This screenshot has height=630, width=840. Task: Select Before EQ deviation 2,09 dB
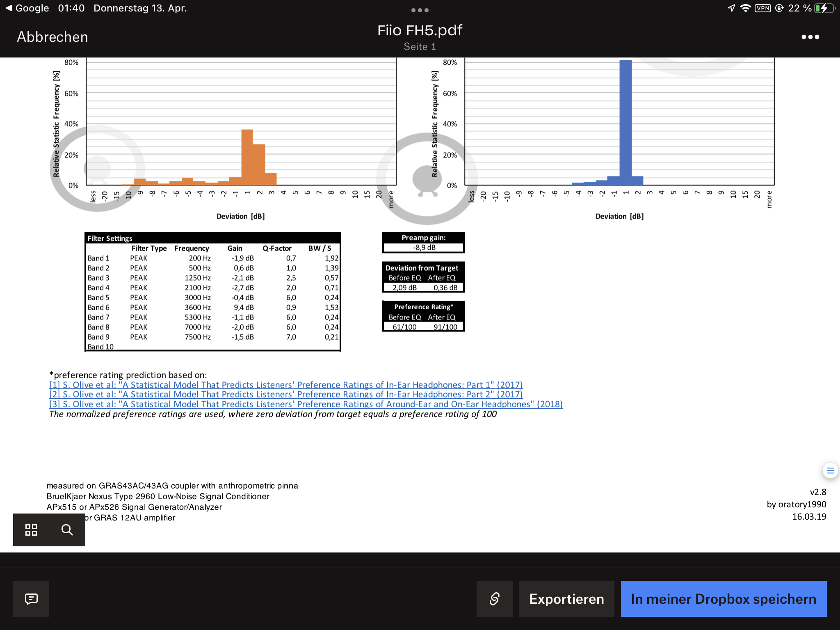(x=404, y=288)
